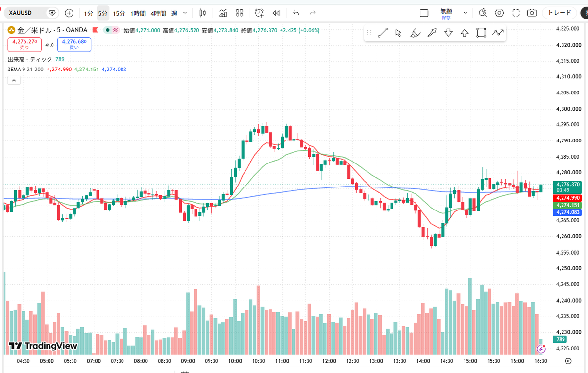This screenshot has height=373, width=588.
Task: Click the undo arrow
Action: click(x=295, y=13)
